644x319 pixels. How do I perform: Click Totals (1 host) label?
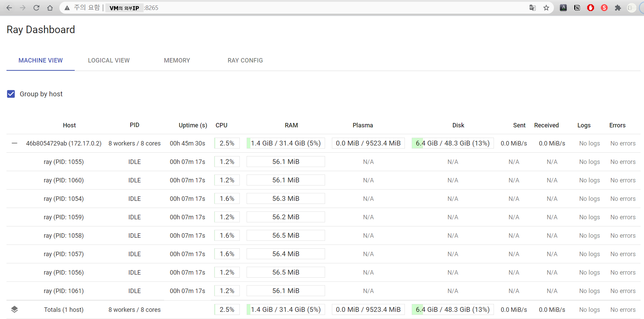(x=64, y=309)
